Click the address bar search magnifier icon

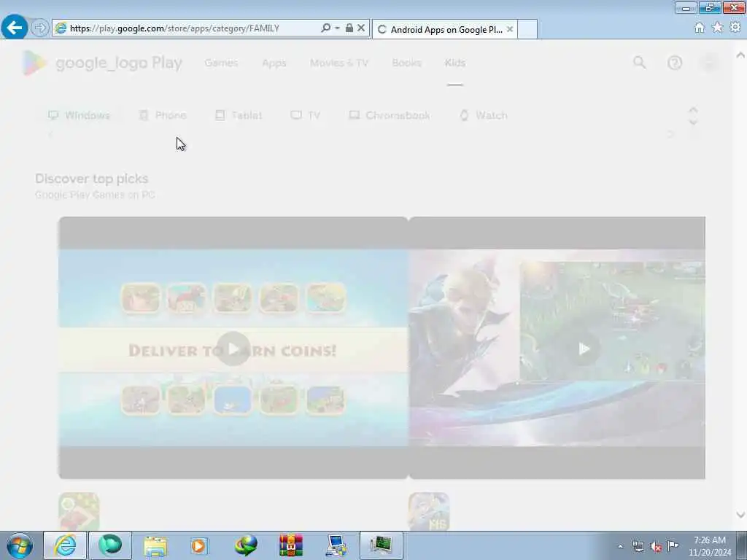tap(326, 28)
